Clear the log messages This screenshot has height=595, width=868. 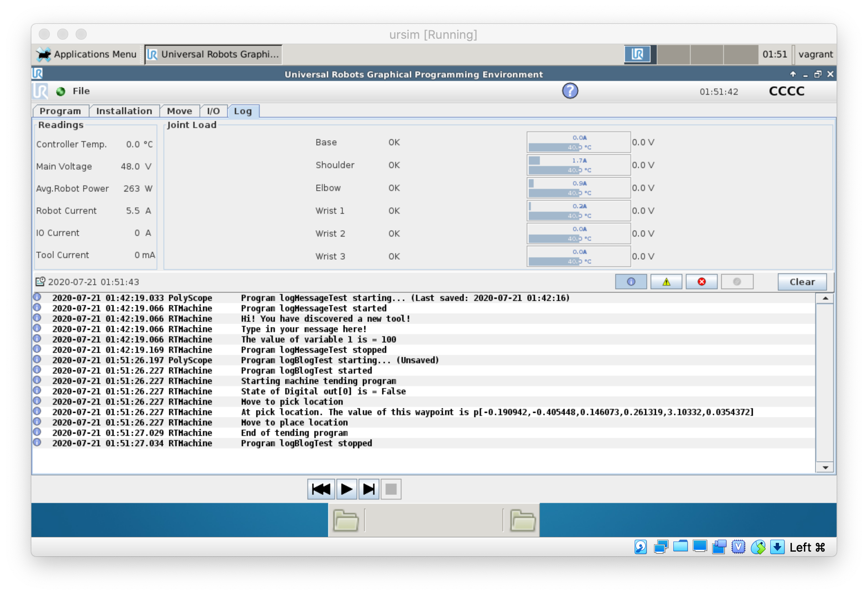tap(802, 281)
